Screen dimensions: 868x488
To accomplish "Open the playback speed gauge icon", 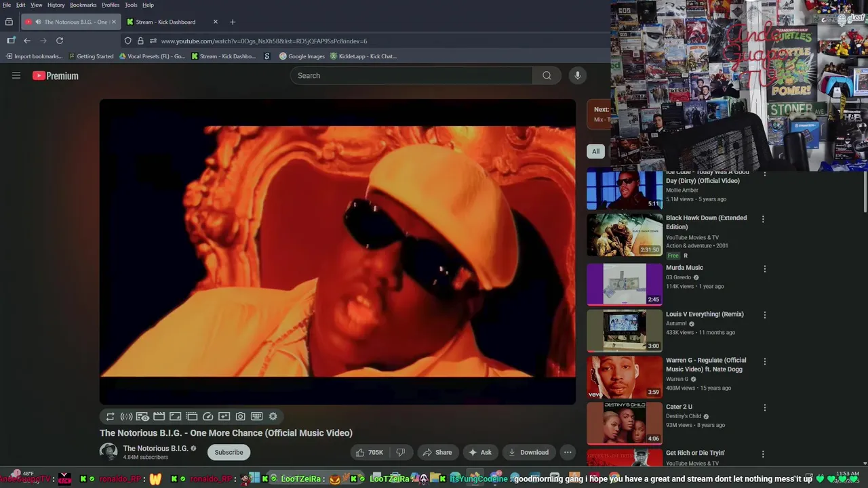I will [208, 416].
